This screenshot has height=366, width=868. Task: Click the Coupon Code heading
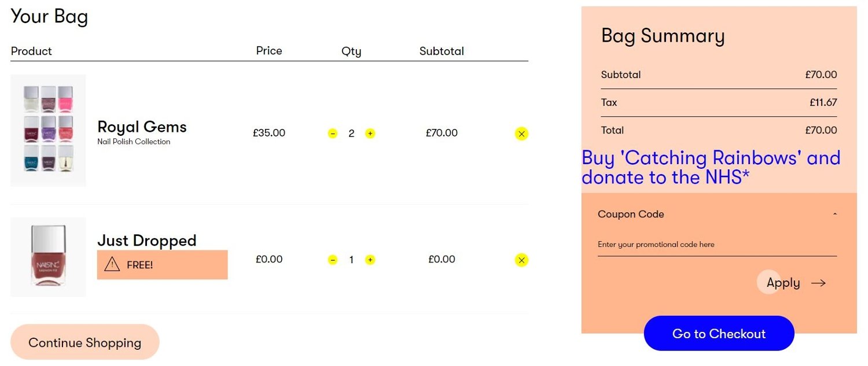(x=631, y=214)
